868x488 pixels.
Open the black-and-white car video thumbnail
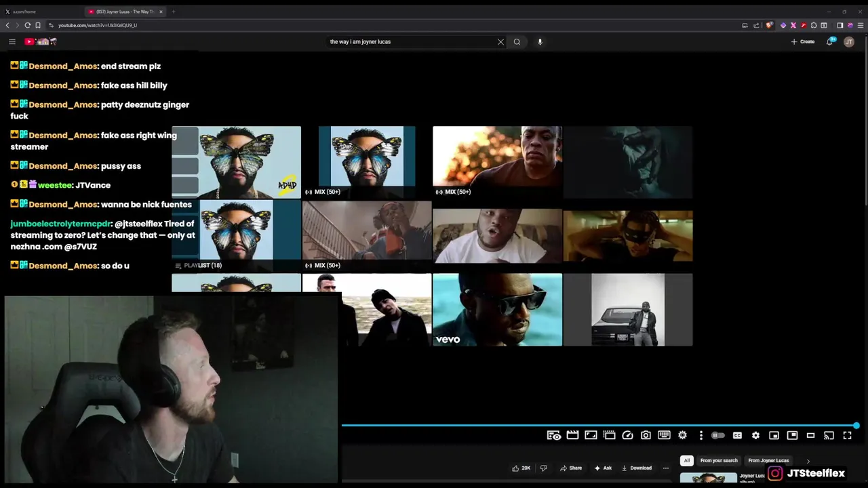coord(628,309)
